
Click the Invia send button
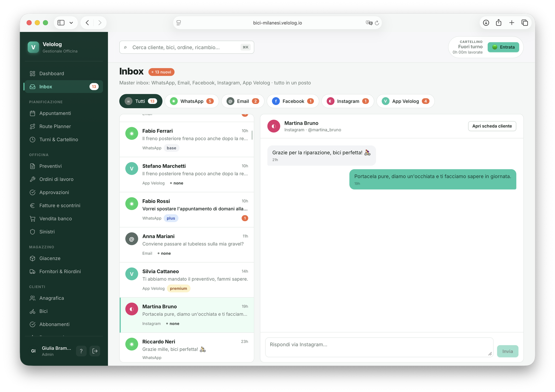[507, 351]
